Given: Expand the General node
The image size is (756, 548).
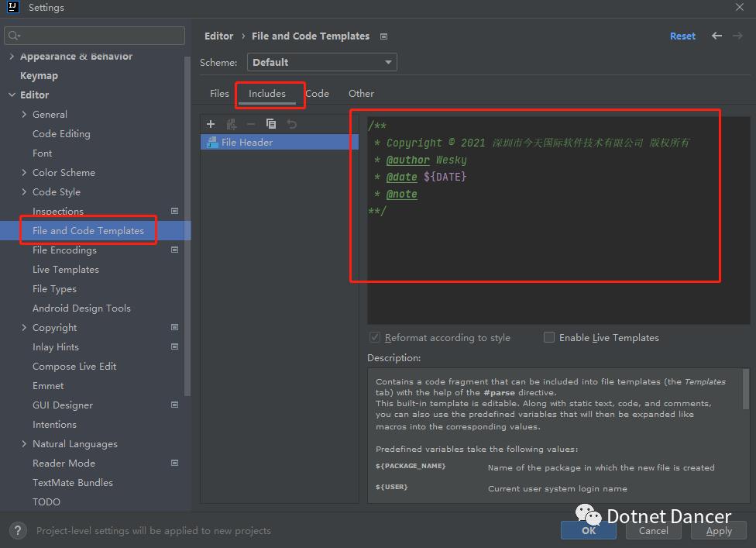Looking at the screenshot, I should click(x=24, y=114).
